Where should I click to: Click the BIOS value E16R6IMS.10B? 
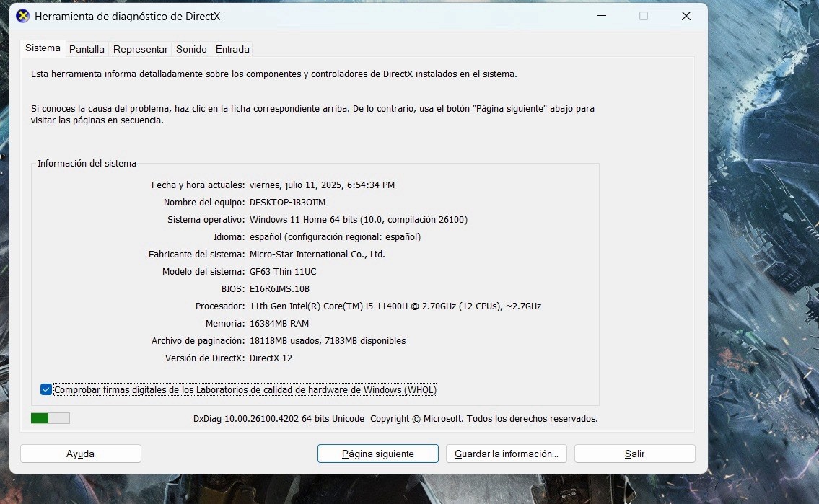coord(279,288)
